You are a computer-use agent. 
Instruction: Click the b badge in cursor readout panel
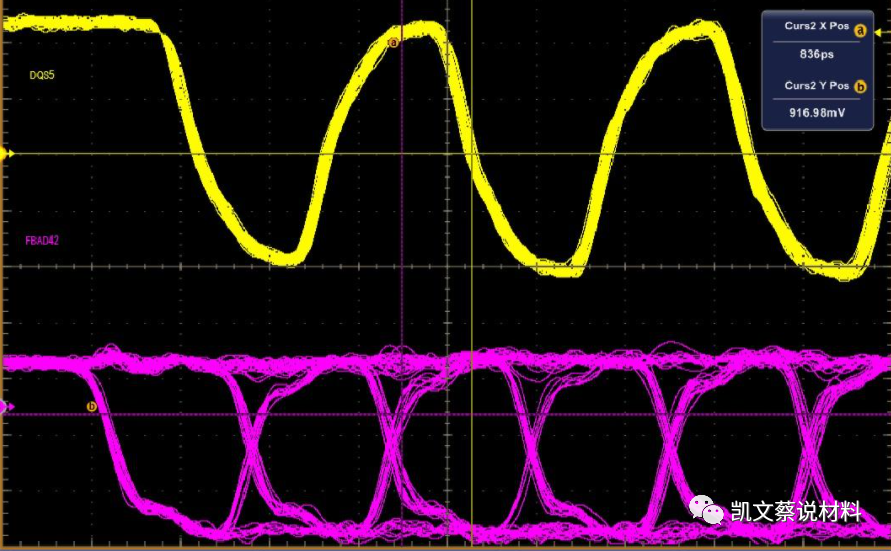[x=860, y=87]
